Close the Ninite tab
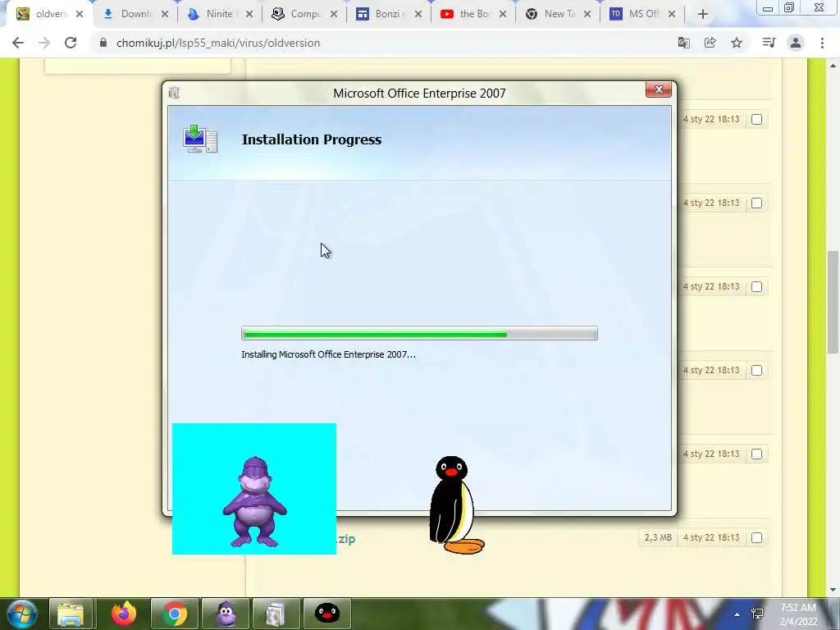 point(249,15)
